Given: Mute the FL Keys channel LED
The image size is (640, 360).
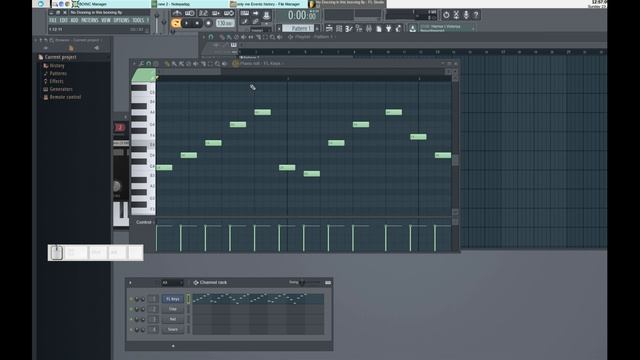Looking at the screenshot, I should pyautogui.click(x=131, y=299).
